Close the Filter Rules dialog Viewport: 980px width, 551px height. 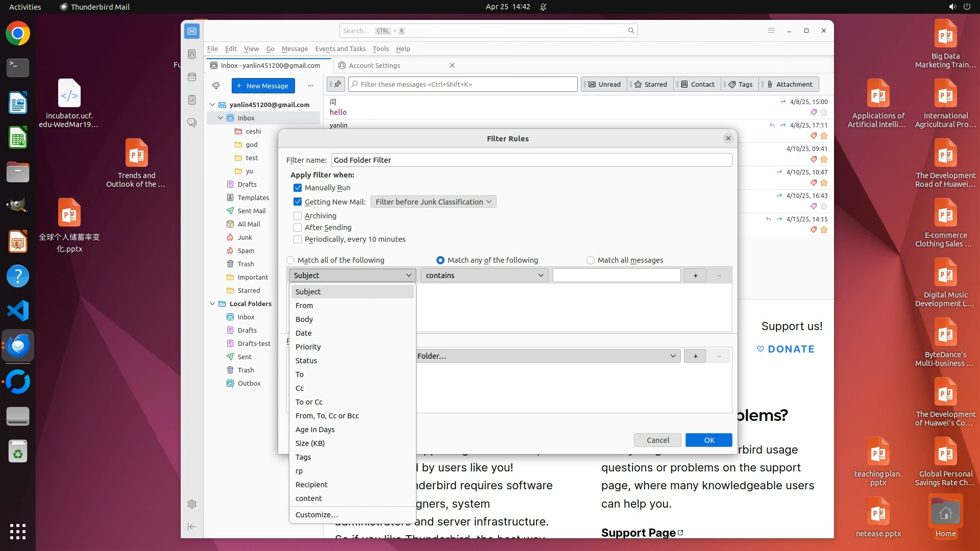(x=728, y=138)
